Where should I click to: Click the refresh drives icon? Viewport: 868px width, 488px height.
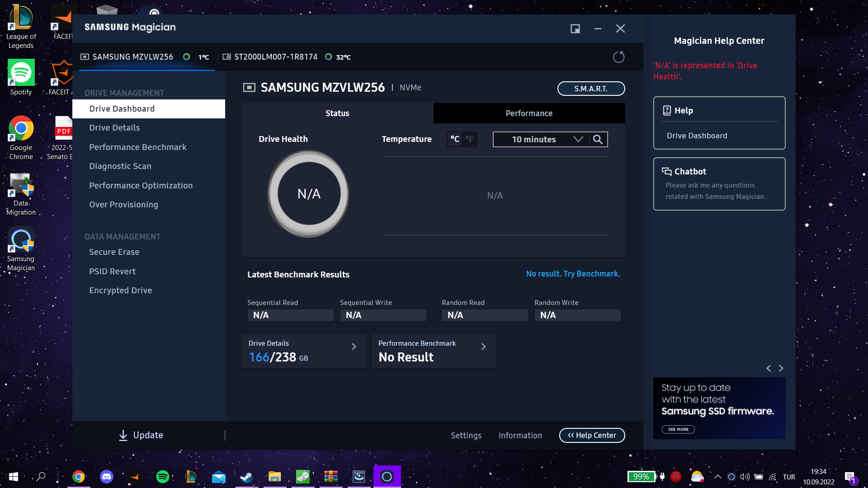(x=618, y=57)
